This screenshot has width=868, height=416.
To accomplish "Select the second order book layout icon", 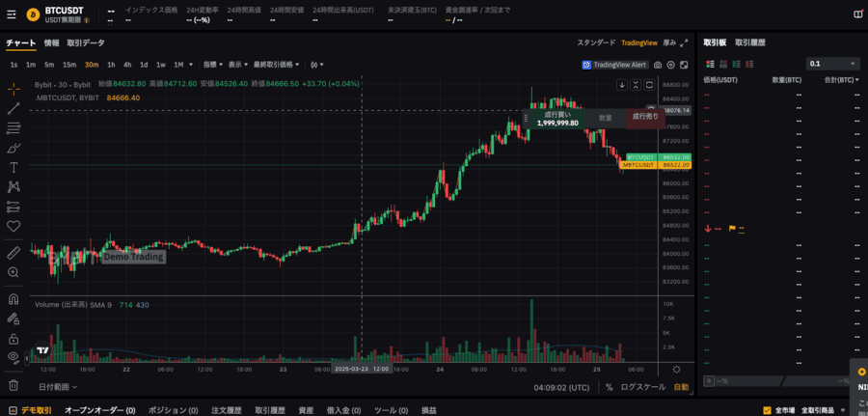I will click(x=723, y=65).
